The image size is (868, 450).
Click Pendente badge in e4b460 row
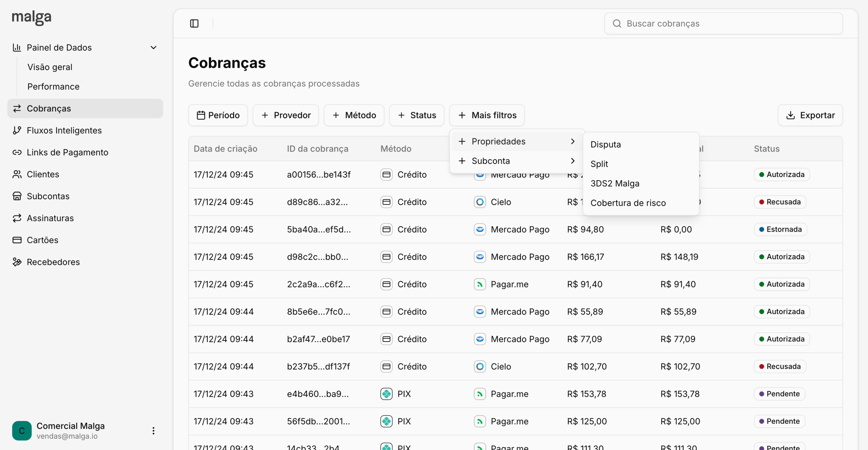coord(779,394)
